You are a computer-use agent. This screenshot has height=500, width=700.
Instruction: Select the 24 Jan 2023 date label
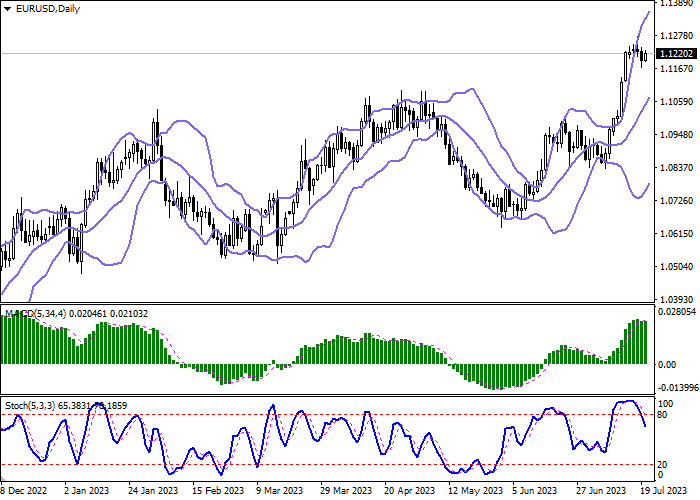[153, 491]
